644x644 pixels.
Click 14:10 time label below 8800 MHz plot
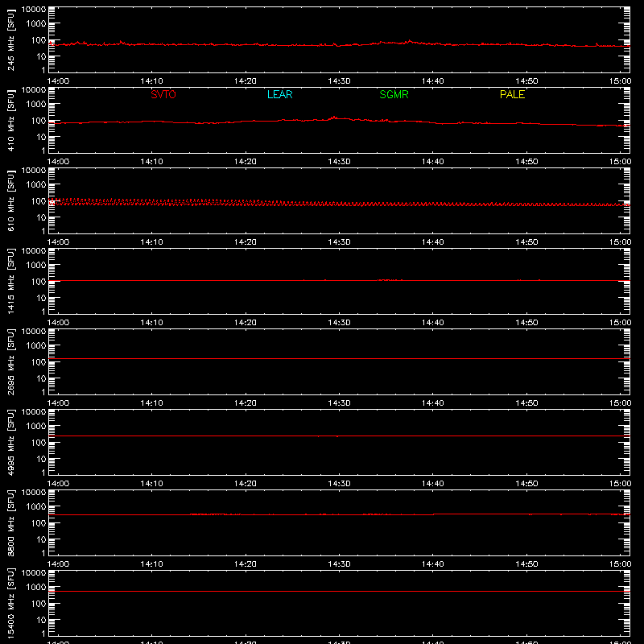coord(151,564)
